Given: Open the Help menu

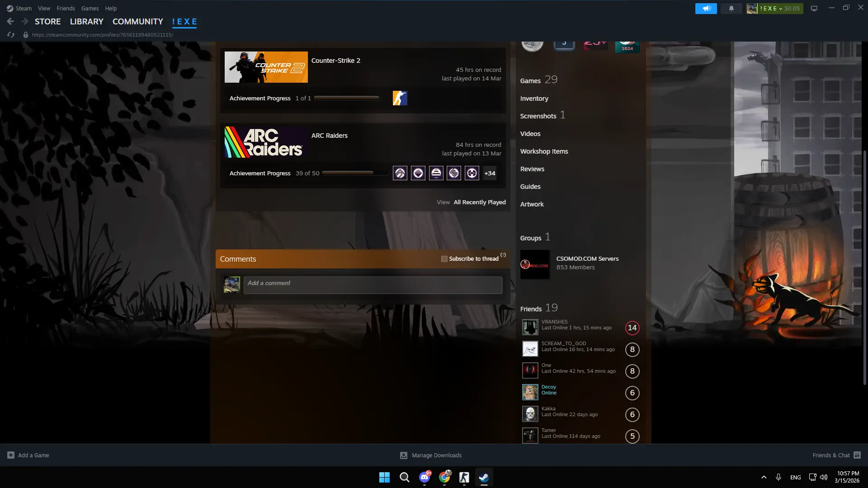Looking at the screenshot, I should pos(111,8).
